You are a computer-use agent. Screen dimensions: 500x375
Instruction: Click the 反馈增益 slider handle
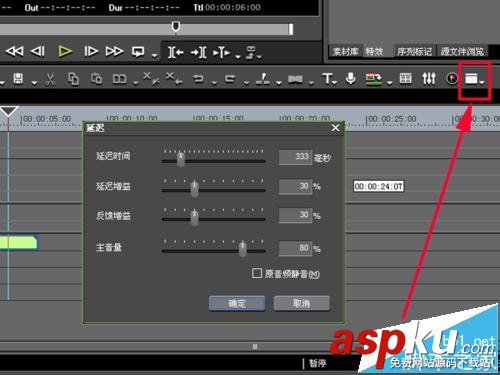(195, 218)
